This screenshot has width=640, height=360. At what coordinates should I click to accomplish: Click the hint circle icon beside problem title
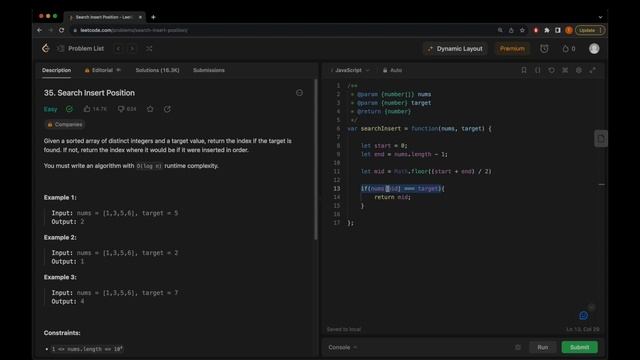point(299,93)
